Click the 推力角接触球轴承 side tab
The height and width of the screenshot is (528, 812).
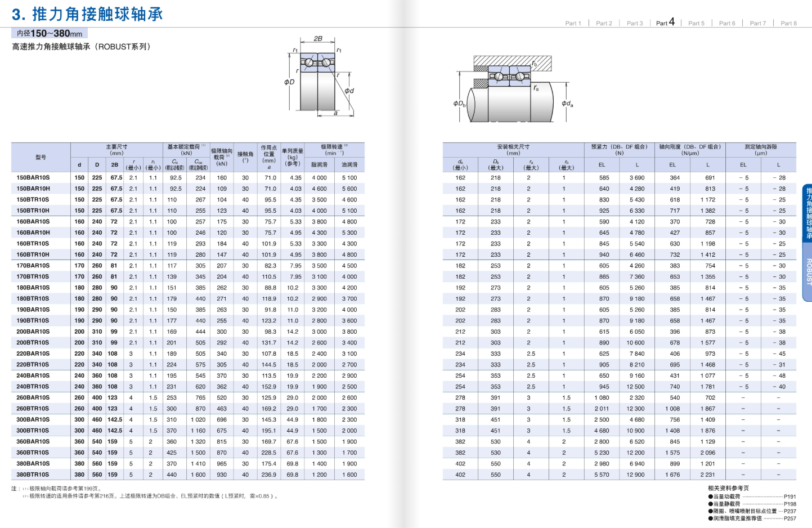click(x=808, y=213)
